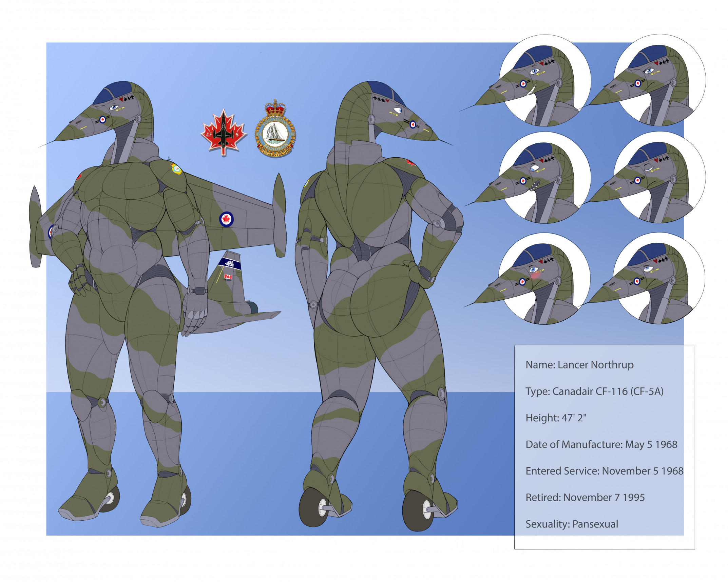The image size is (728, 582).
Task: Click the red CF-5 maple leaf emblem
Action: point(223,132)
